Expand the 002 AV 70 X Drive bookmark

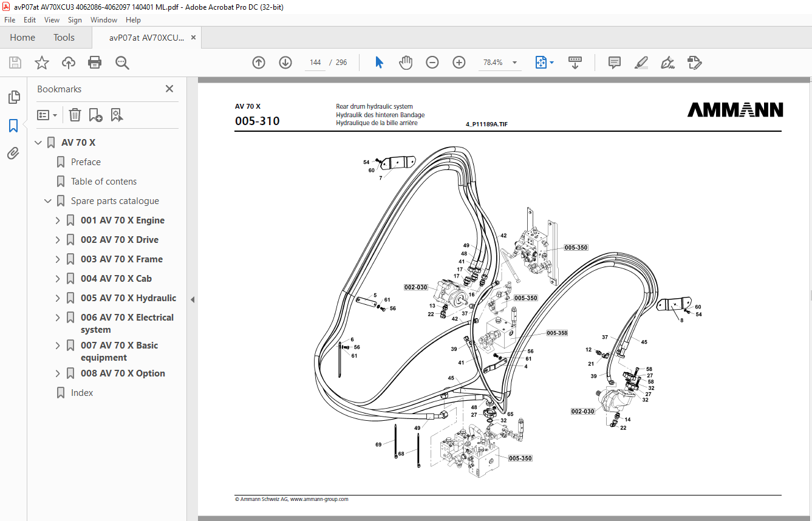58,240
